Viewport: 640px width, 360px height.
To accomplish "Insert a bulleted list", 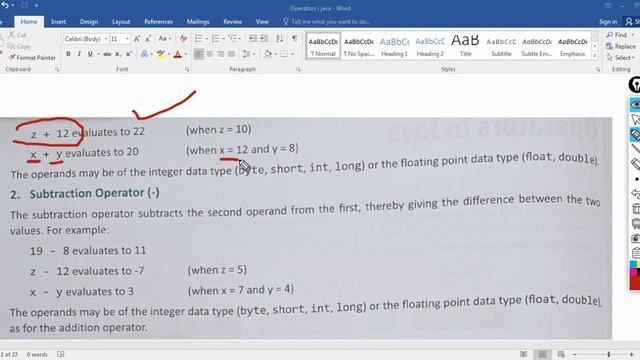I will [199, 39].
